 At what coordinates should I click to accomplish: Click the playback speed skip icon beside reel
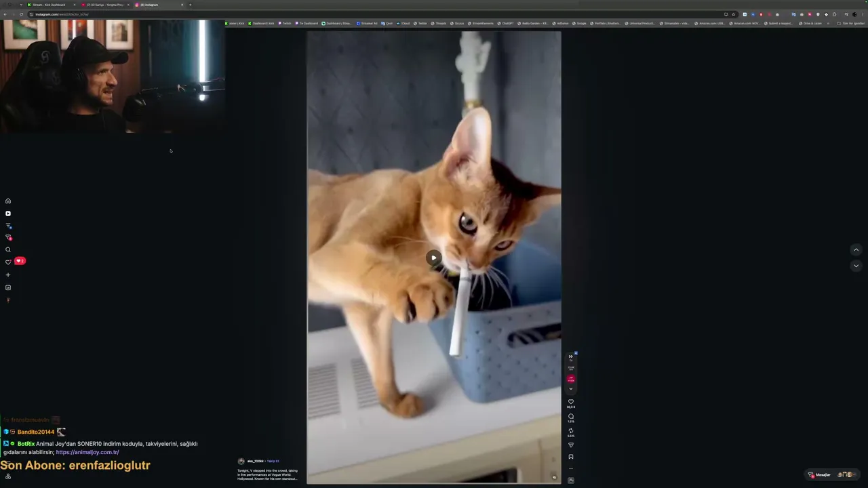point(571,357)
